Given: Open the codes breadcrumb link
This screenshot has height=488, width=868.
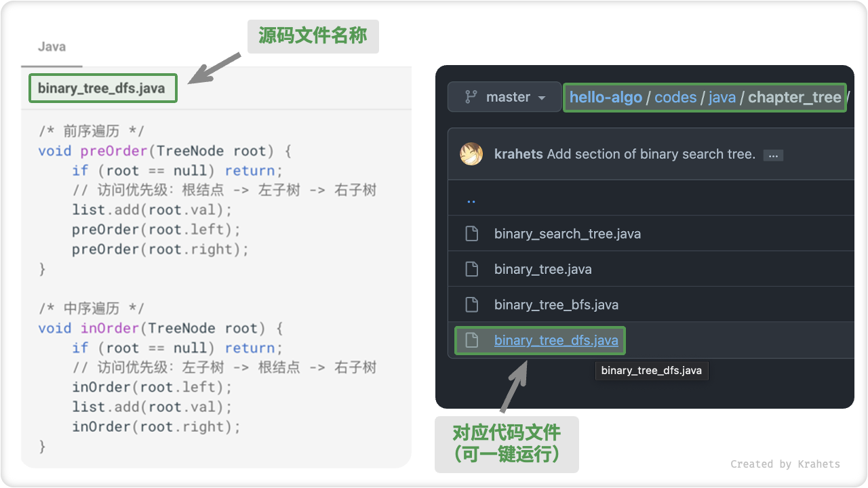Looking at the screenshot, I should tap(675, 97).
